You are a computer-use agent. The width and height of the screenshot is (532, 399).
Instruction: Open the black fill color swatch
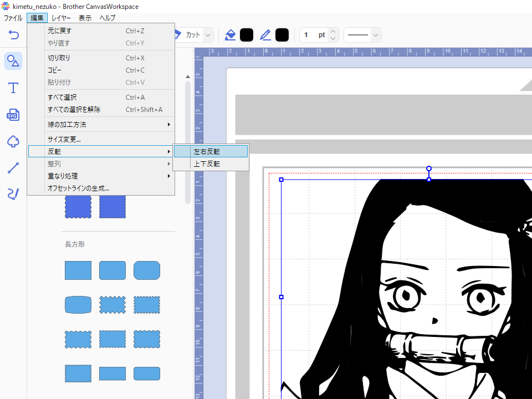point(247,35)
